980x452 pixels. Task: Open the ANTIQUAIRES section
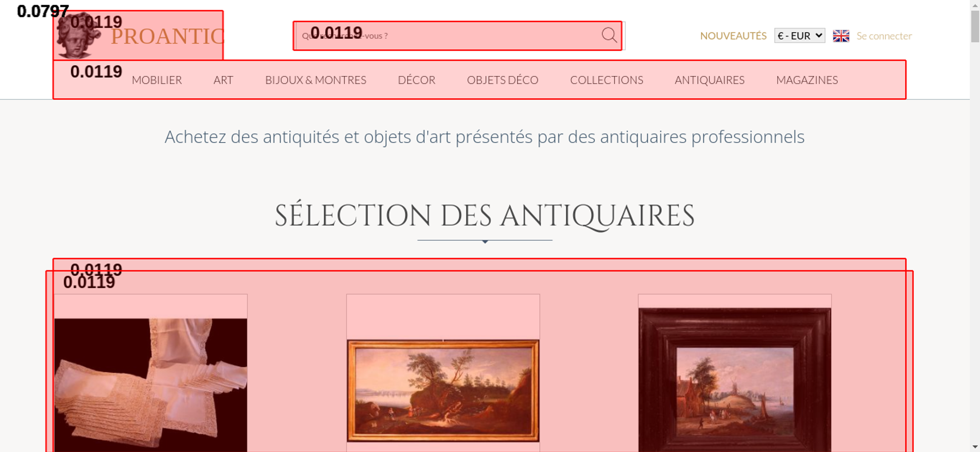[x=710, y=80]
